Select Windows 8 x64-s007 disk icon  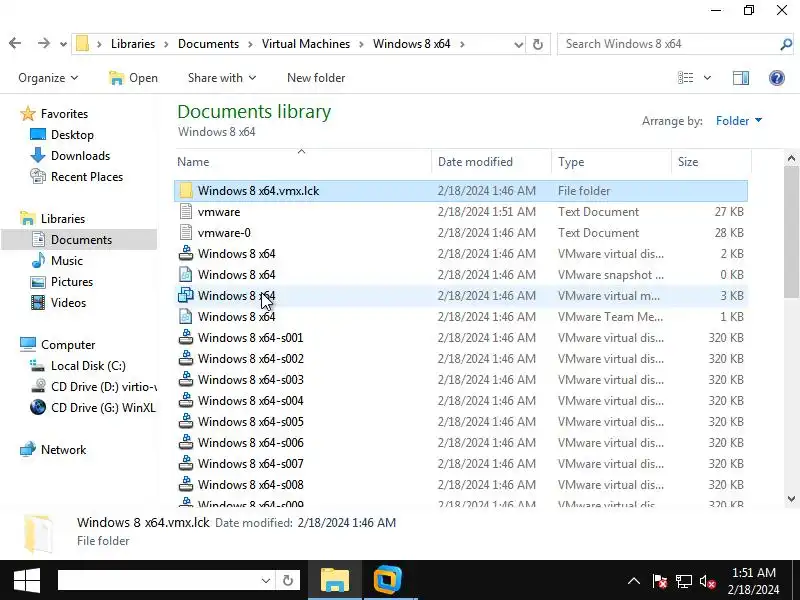click(186, 463)
